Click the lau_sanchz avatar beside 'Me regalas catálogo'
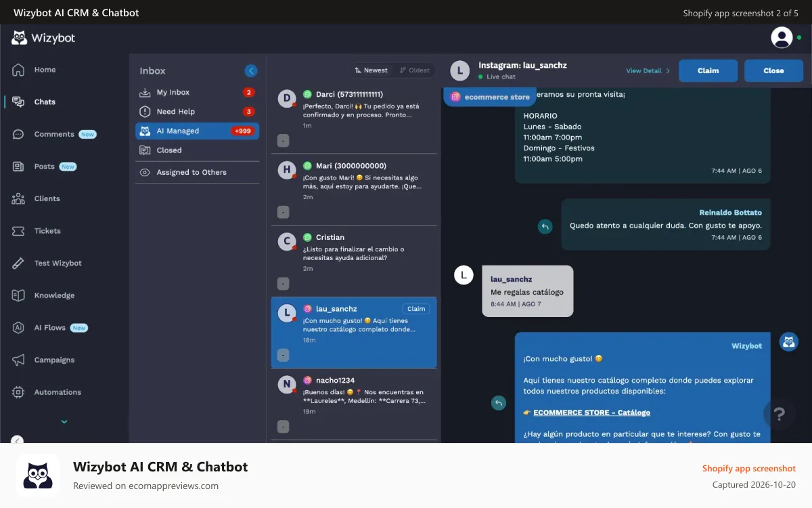 coord(464,275)
